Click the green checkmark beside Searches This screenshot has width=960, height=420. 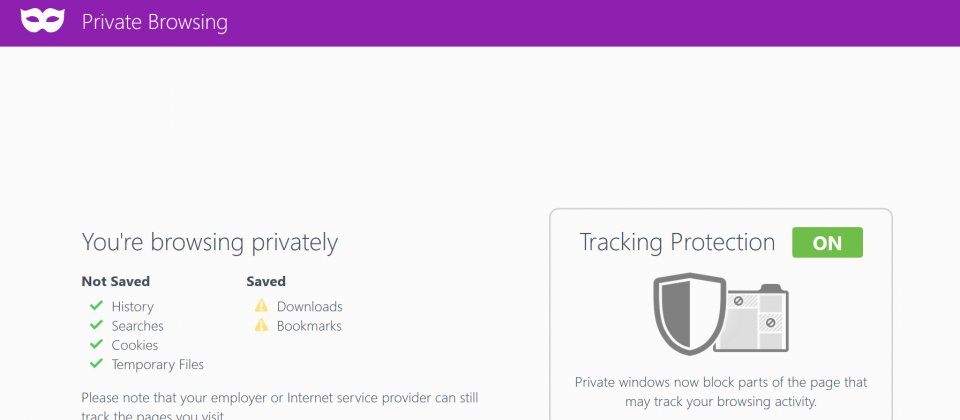96,324
